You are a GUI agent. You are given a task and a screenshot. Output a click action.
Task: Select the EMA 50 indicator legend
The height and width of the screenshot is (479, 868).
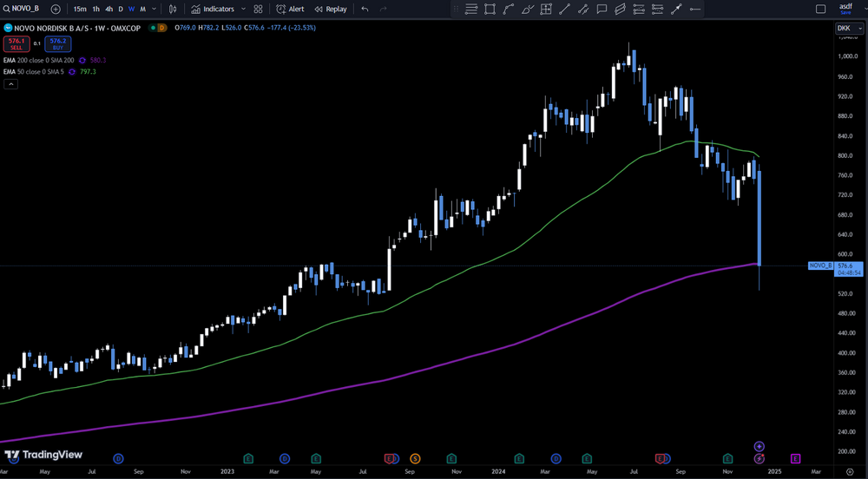click(33, 72)
